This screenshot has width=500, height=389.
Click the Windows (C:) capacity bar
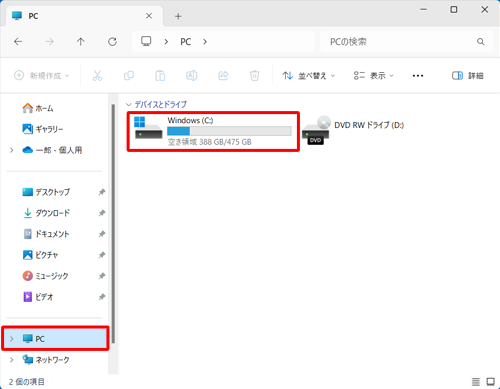point(229,131)
